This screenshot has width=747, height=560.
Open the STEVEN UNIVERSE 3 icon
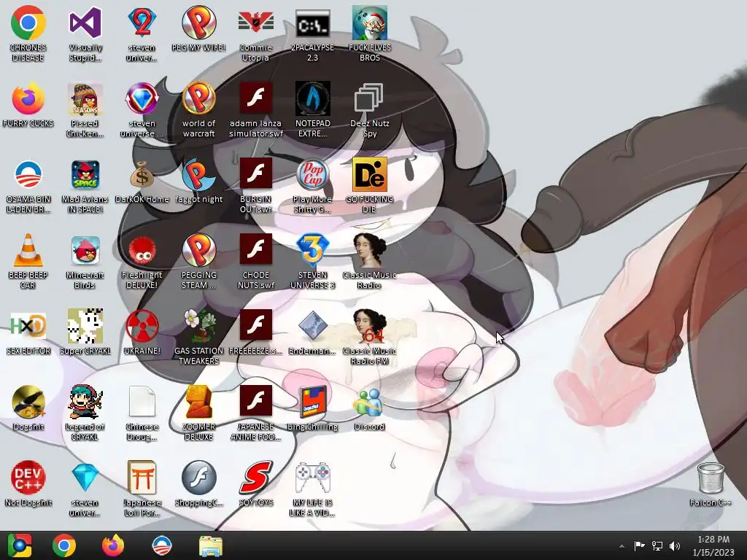pos(312,250)
